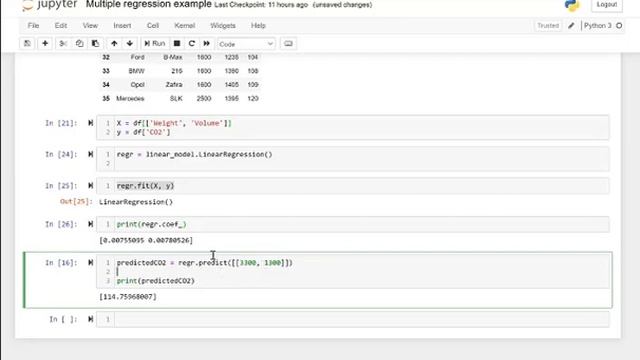
Task: Click the Trusted notebook indicator
Action: (548, 26)
